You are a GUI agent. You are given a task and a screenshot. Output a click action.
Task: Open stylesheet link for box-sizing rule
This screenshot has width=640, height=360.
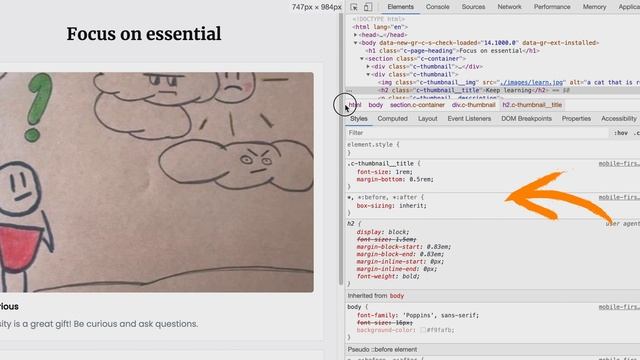point(619,198)
